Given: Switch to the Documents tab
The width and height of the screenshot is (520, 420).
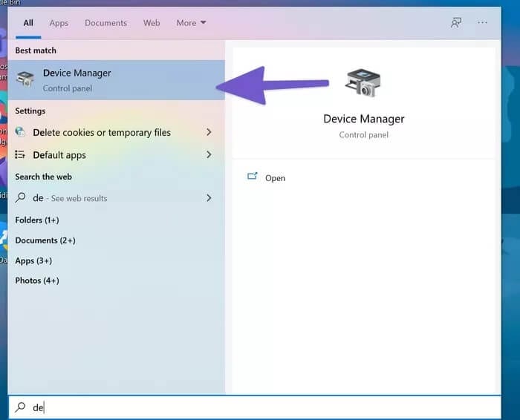Looking at the screenshot, I should 105,23.
